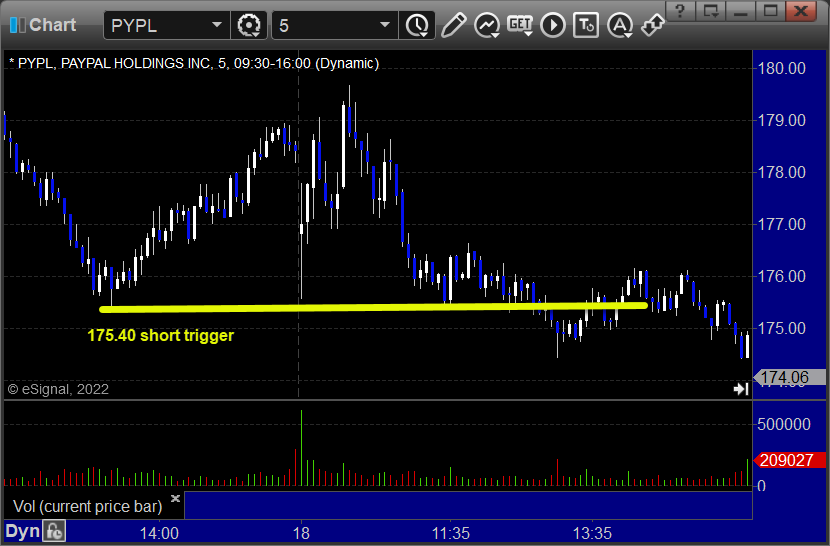Open the GET studies dropdown
The height and width of the screenshot is (546, 830).
pyautogui.click(x=520, y=25)
